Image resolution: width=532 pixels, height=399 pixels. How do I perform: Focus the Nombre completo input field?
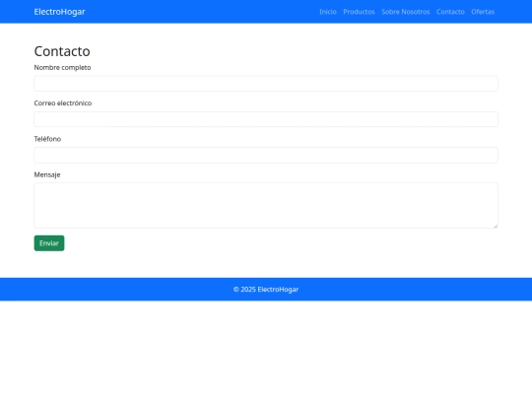(266, 84)
